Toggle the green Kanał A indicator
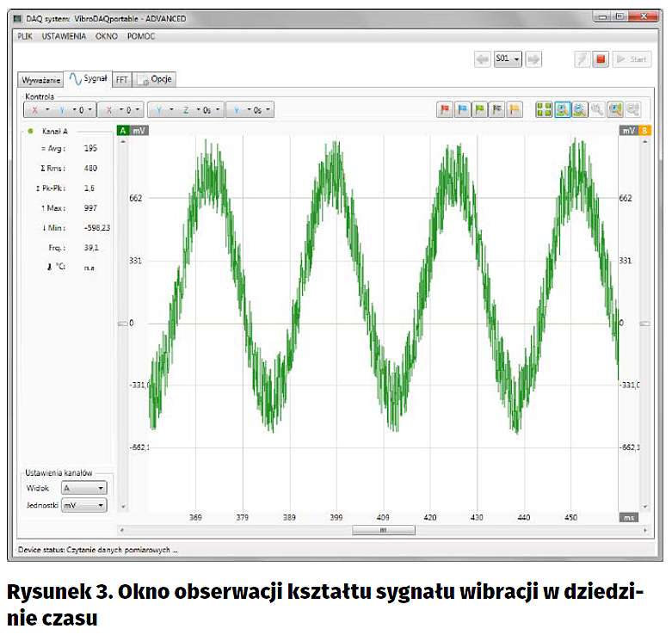 tap(30, 132)
